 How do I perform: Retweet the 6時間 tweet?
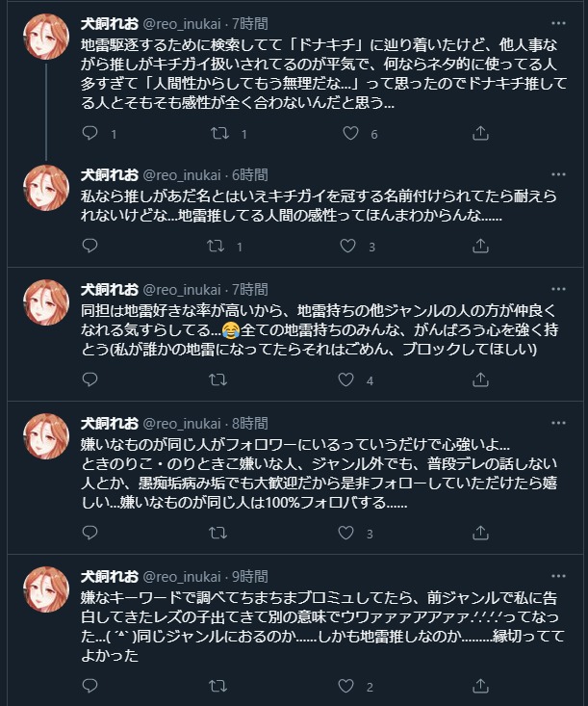tap(219, 247)
